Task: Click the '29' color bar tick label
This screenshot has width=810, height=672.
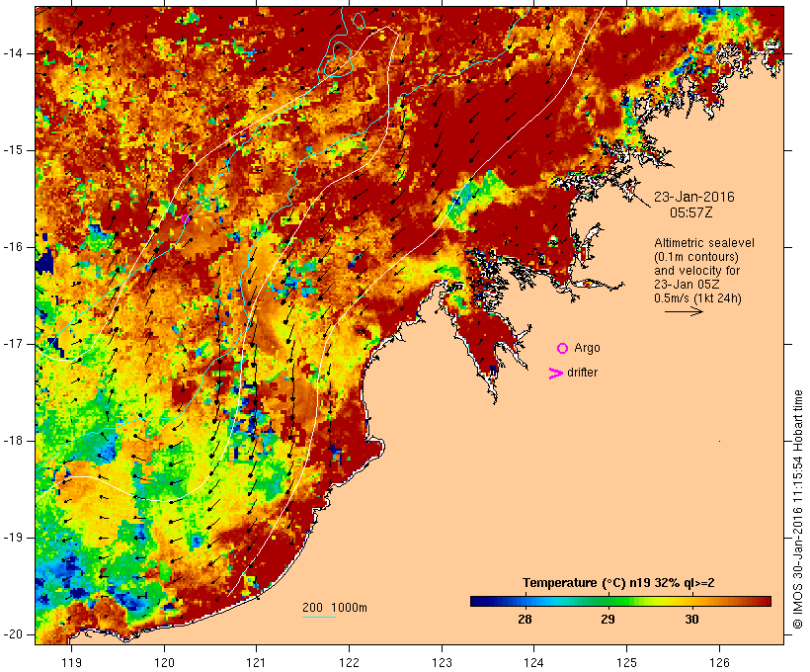Action: point(608,620)
